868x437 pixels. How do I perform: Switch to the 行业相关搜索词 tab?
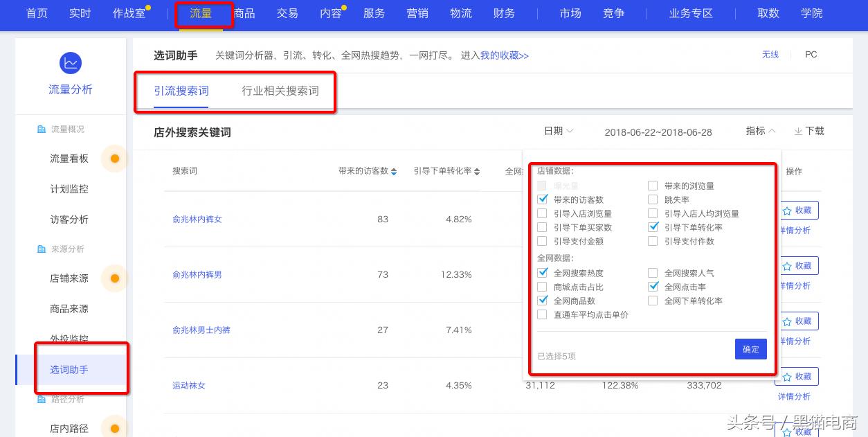coord(280,90)
